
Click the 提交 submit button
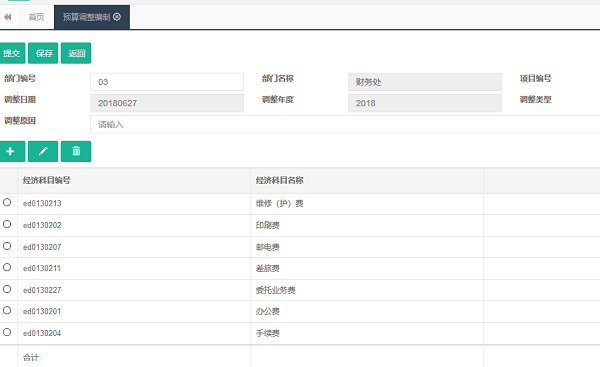click(12, 53)
